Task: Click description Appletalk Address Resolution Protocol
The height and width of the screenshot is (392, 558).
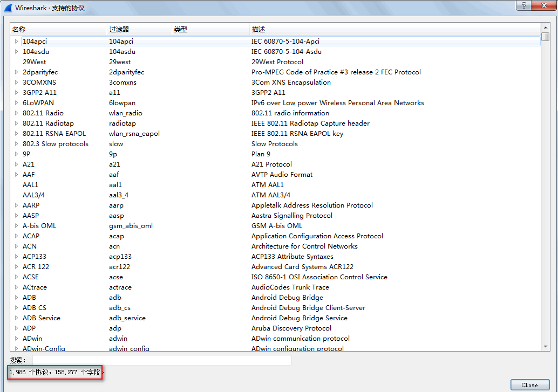Action: pyautogui.click(x=312, y=205)
